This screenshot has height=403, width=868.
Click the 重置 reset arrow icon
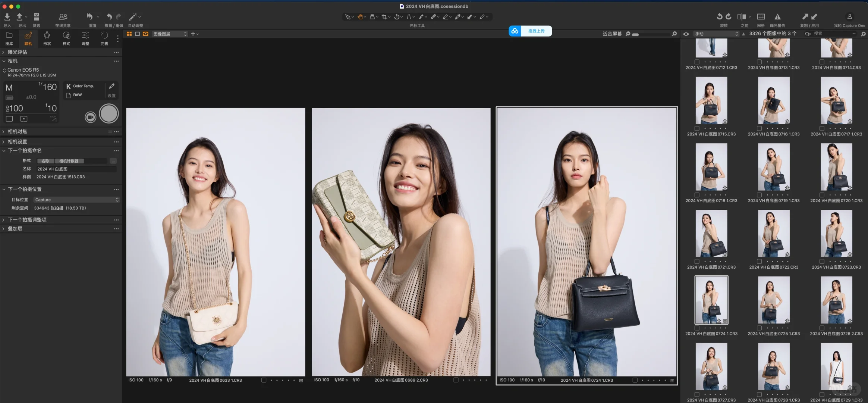click(x=90, y=17)
